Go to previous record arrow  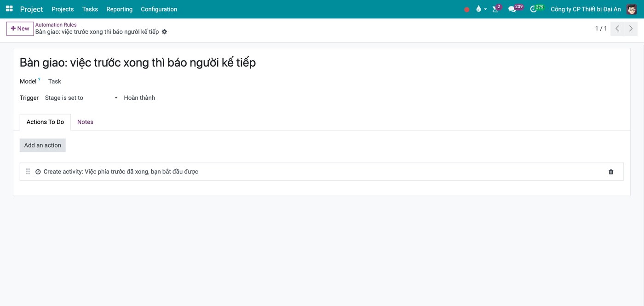[x=617, y=29]
